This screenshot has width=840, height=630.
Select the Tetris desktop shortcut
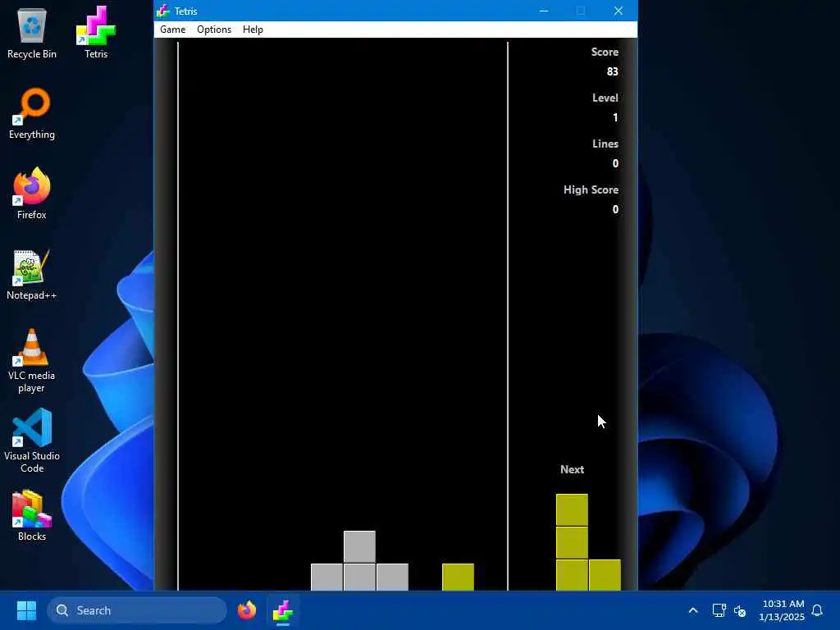tap(96, 33)
